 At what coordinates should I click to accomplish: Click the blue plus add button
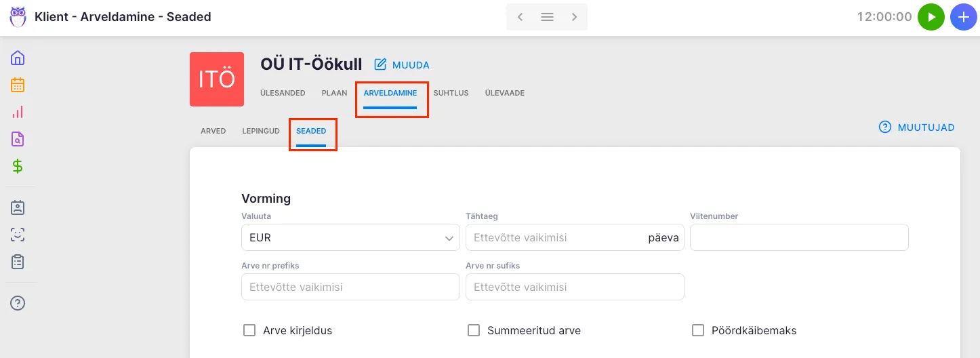click(x=964, y=17)
